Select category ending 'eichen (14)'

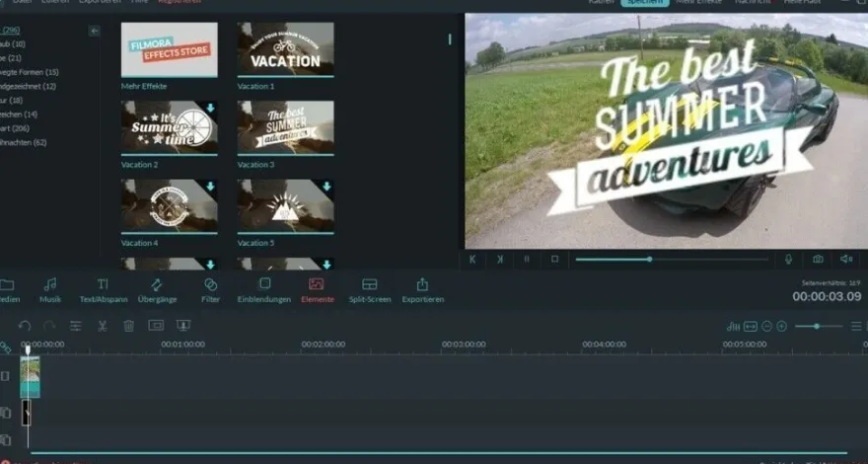(19, 115)
